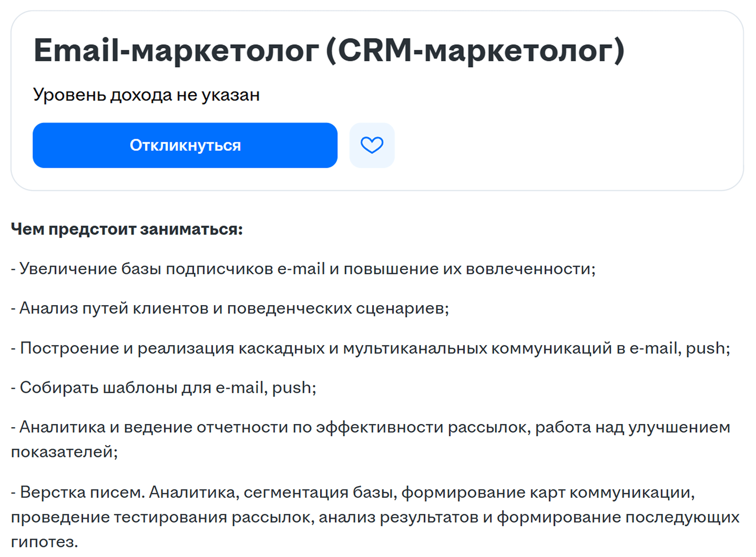Click the 'Чем предстоит заниматься:' heading

coord(127,229)
